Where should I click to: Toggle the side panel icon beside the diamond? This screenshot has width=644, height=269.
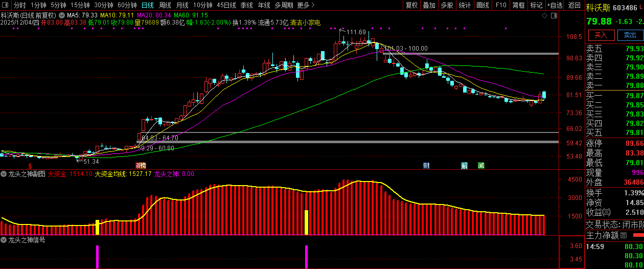[554, 16]
